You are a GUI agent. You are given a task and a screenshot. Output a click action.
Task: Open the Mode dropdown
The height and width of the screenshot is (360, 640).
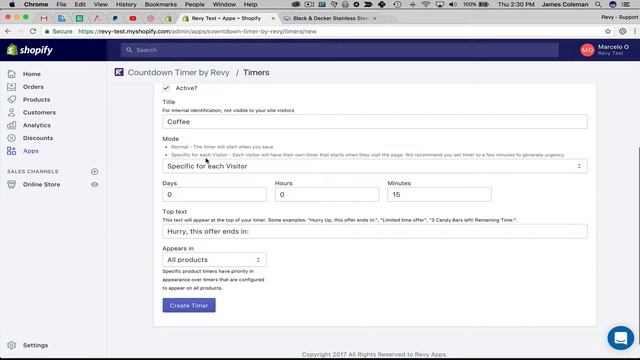(x=375, y=166)
